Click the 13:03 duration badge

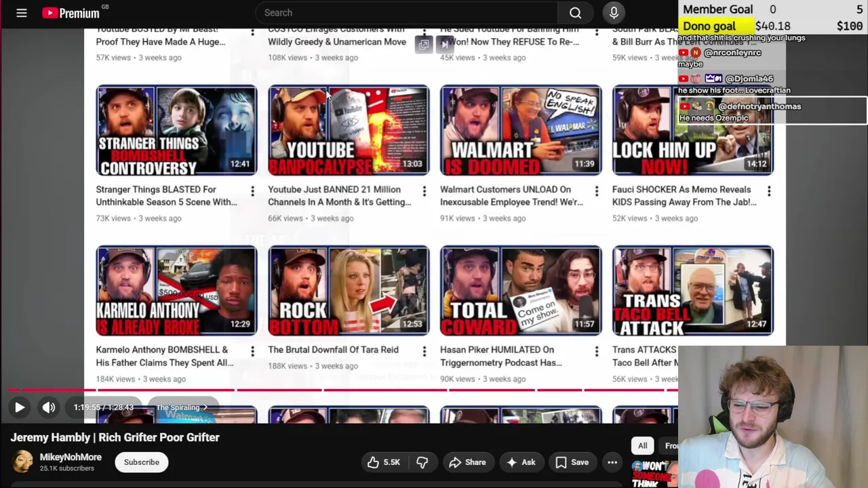tap(412, 164)
